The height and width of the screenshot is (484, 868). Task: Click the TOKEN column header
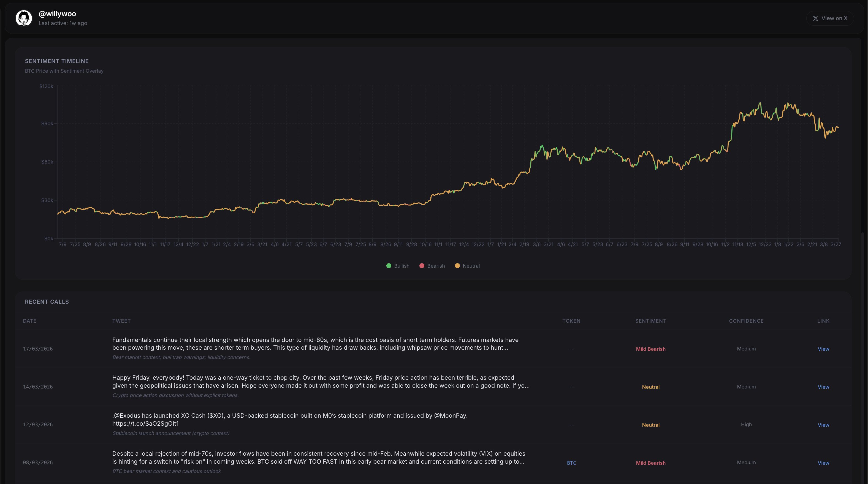(x=571, y=321)
